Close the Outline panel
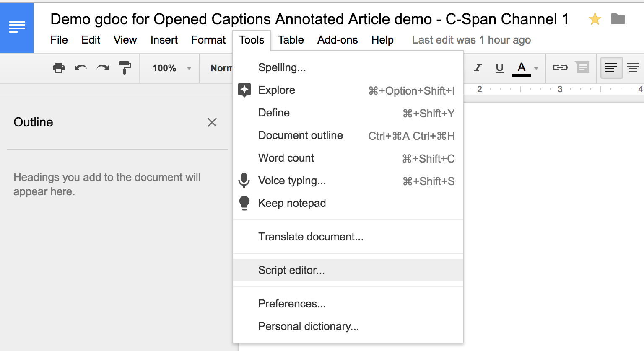The width and height of the screenshot is (644, 351). pos(212,122)
